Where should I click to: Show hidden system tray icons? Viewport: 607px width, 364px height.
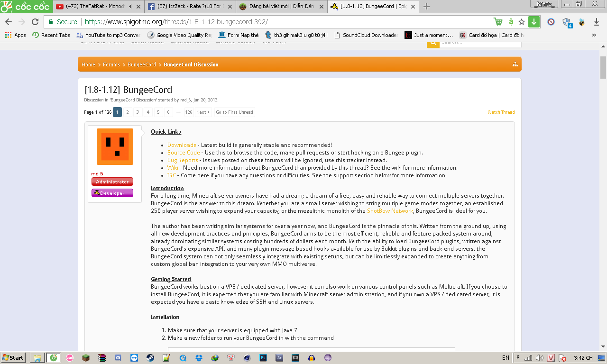pos(518,358)
